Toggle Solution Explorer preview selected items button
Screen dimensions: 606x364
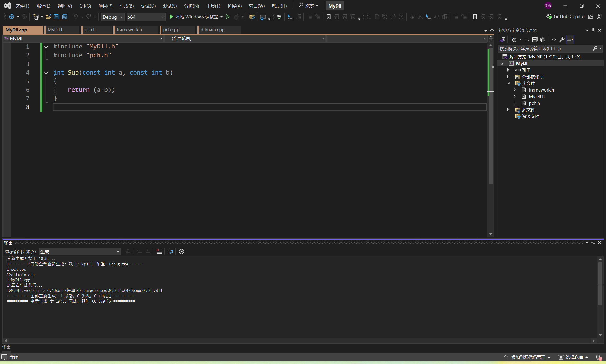[x=570, y=39]
